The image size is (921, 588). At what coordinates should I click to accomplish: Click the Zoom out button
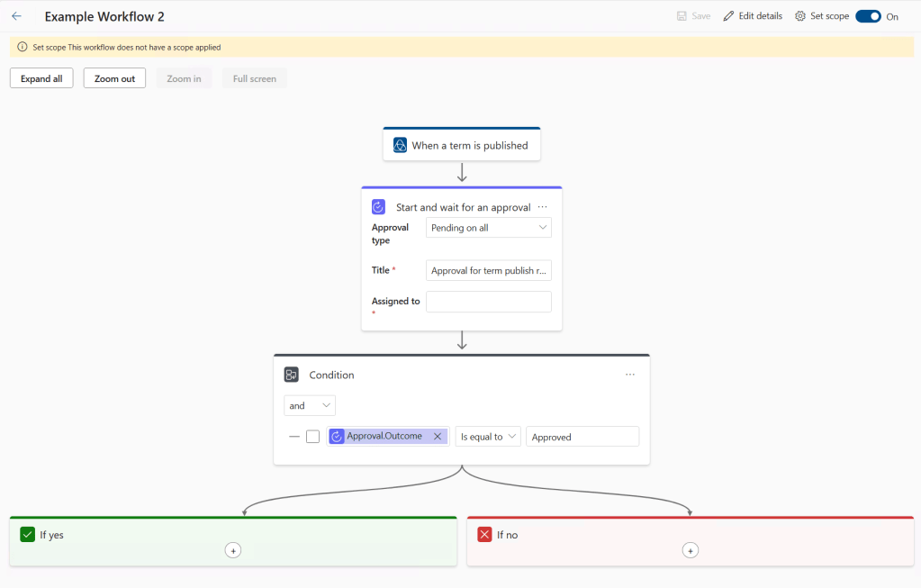point(114,78)
